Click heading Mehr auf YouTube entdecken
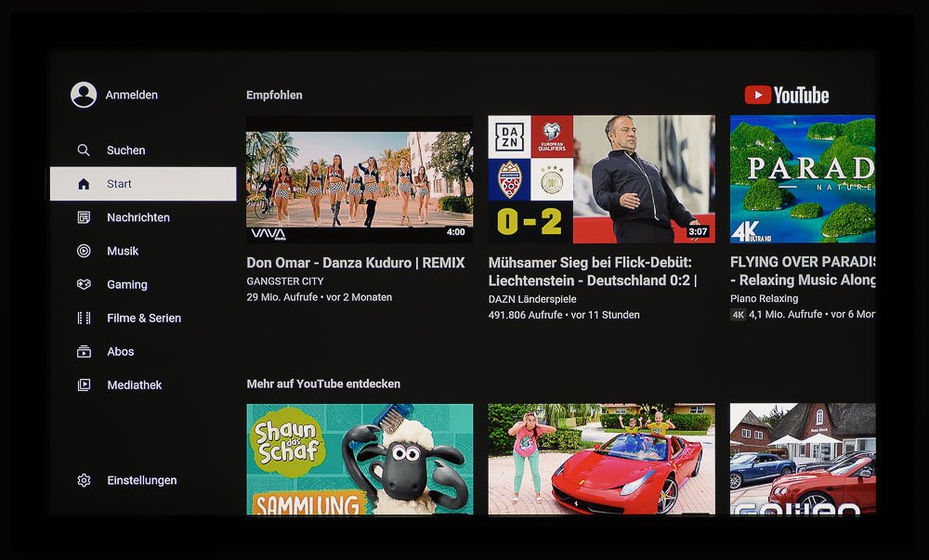929x560 pixels. click(x=323, y=384)
